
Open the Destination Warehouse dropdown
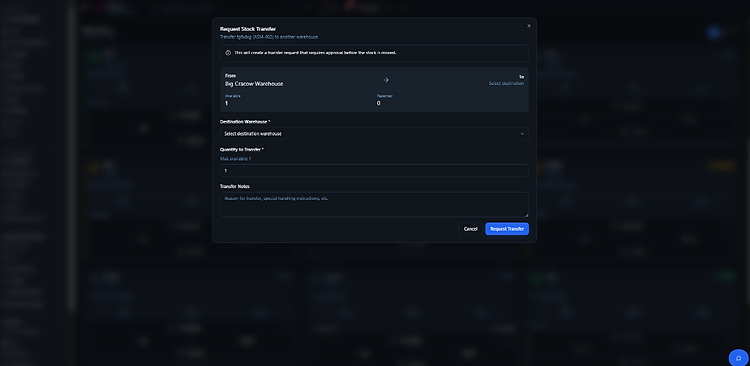374,133
